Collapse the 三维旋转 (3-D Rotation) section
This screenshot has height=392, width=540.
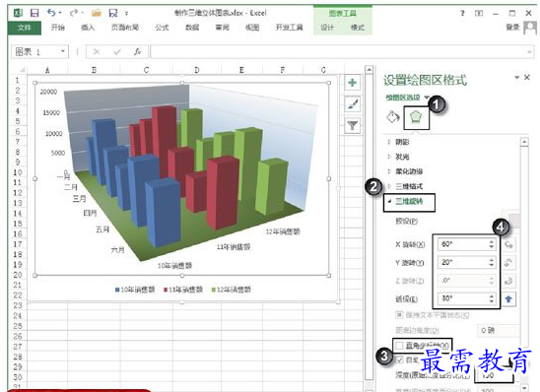coord(409,202)
